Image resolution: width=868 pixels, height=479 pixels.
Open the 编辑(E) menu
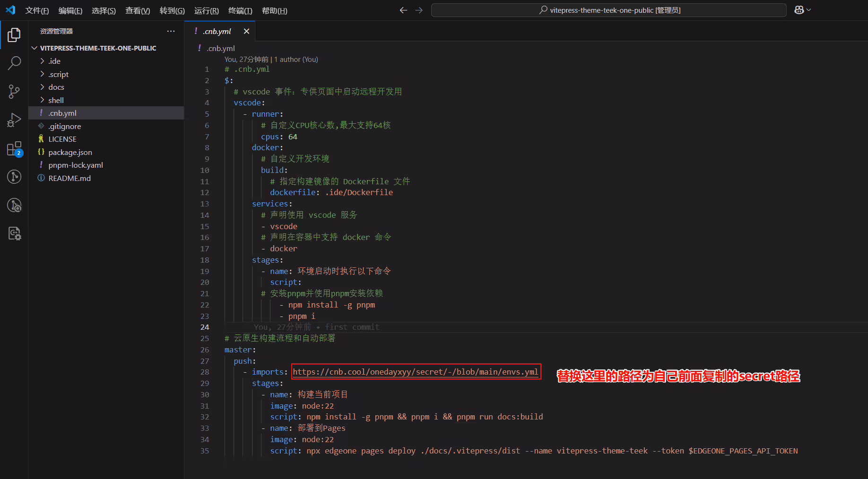coord(70,10)
